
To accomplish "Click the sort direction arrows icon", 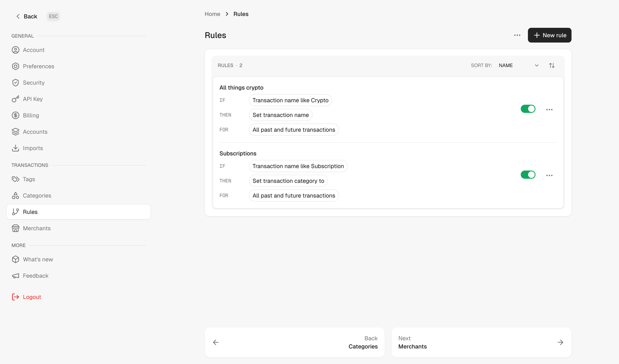I will click(552, 65).
